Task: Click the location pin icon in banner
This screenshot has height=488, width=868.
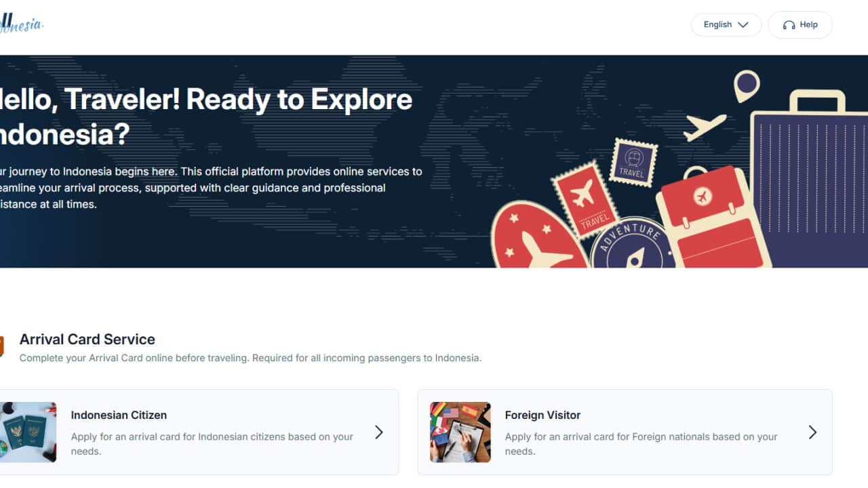Action: coord(747,86)
